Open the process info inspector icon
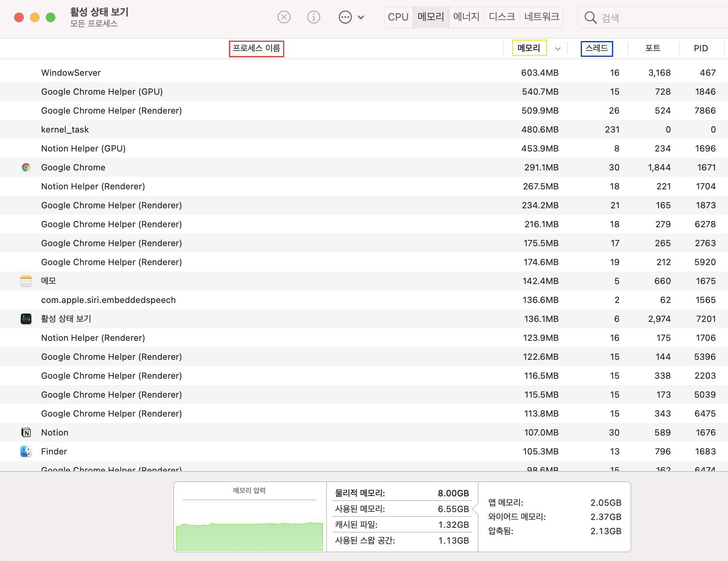 (313, 17)
